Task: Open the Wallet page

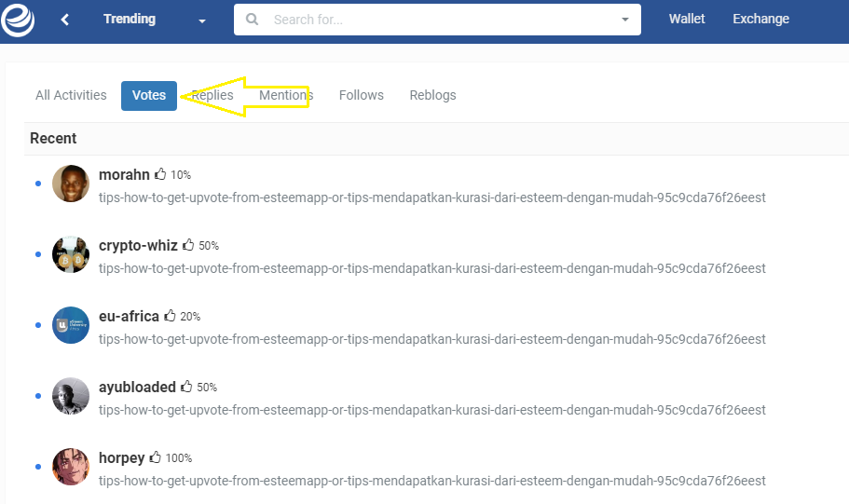Action: 687,19
